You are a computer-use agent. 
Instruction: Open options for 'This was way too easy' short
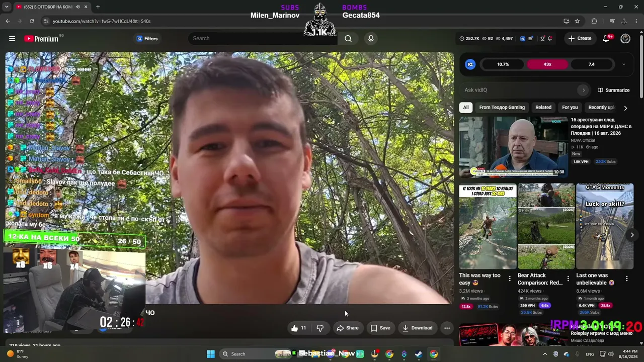(x=510, y=279)
